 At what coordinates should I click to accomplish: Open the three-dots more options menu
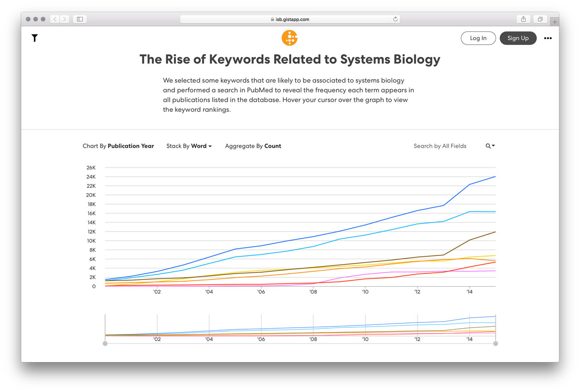[548, 38]
